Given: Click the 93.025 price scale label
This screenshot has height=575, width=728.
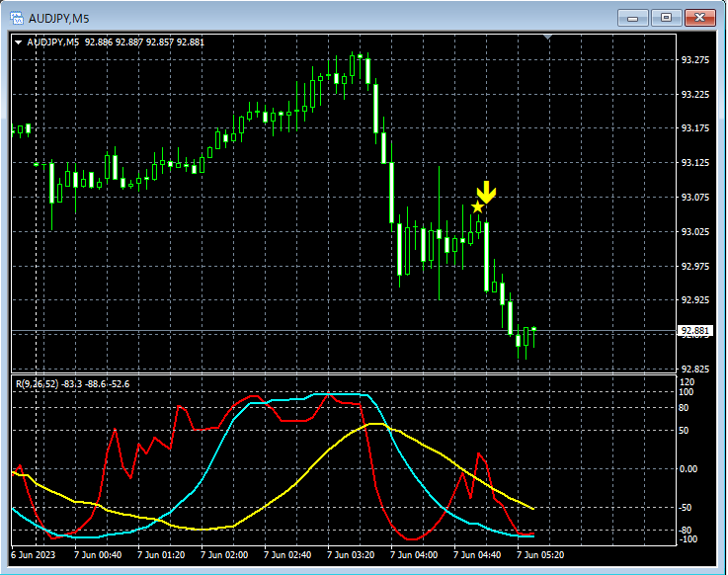Looking at the screenshot, I should [695, 231].
